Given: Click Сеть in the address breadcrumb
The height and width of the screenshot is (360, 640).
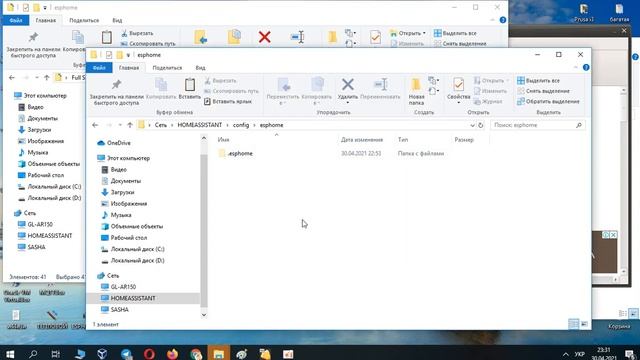Looking at the screenshot, I should (161, 125).
